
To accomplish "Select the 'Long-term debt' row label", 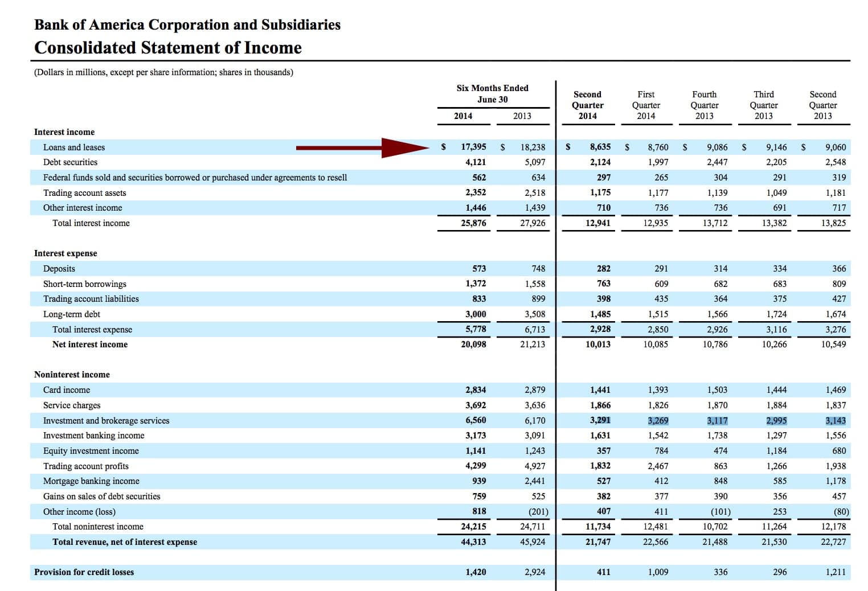I will 72,314.
